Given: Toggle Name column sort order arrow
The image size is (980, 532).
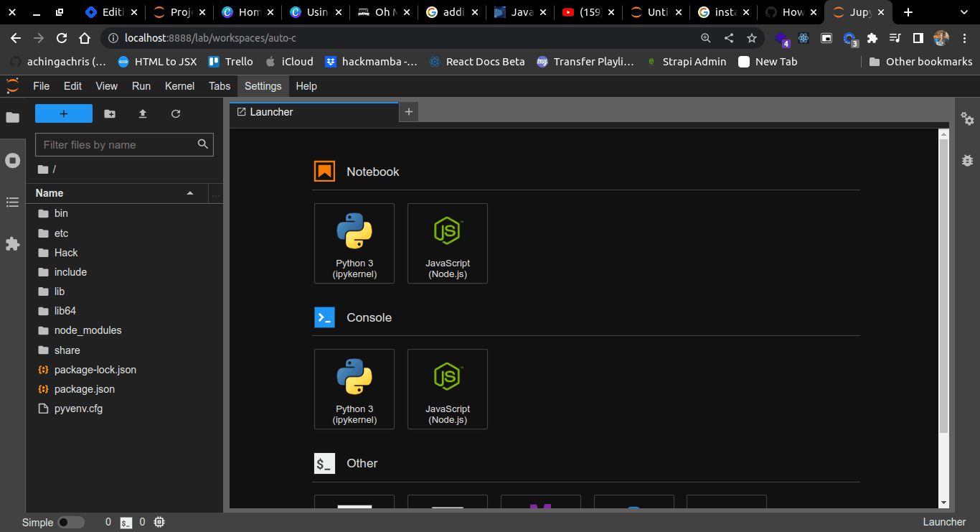Looking at the screenshot, I should point(190,193).
